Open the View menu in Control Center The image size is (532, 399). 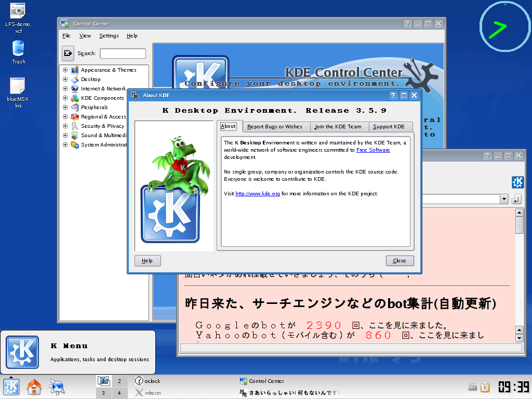(85, 36)
